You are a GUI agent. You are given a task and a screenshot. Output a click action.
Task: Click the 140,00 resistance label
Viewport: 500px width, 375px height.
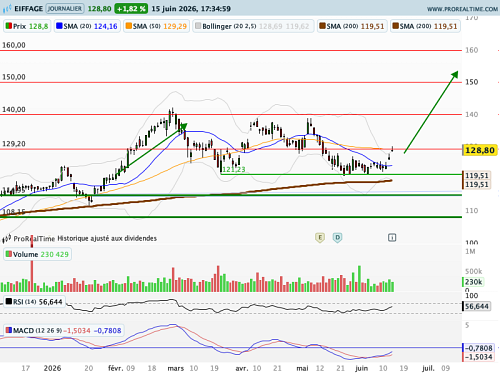pos(14,109)
